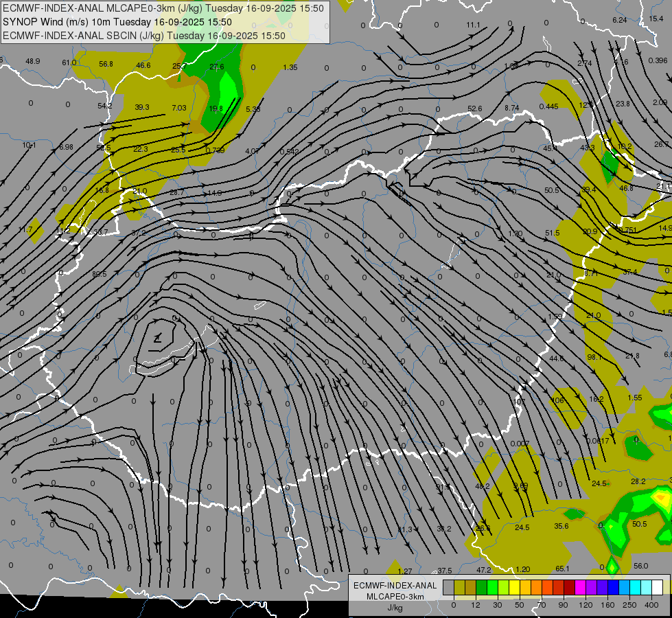672x618 pixels.
Task: Click the map value 11.1 near the top
Action: pyautogui.click(x=473, y=25)
